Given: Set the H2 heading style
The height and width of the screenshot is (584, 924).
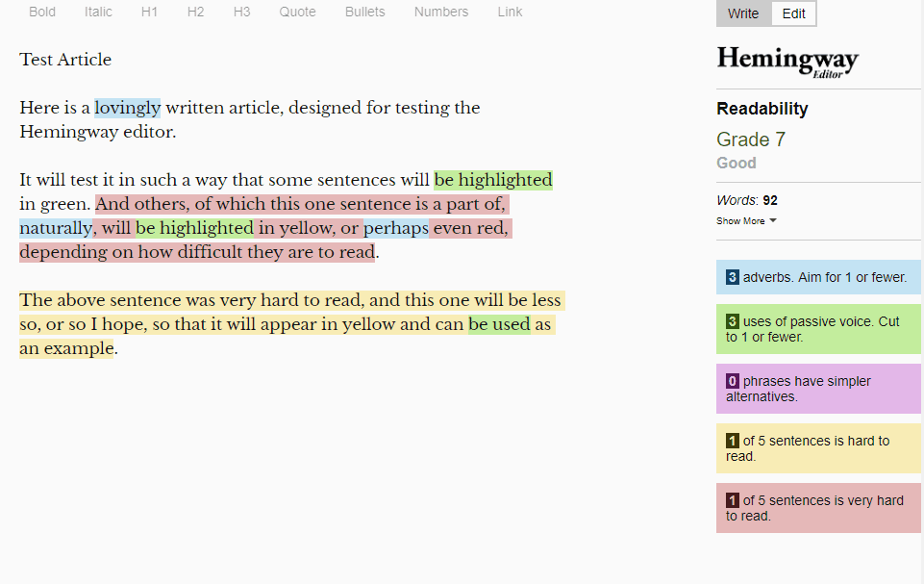Looking at the screenshot, I should tap(195, 12).
